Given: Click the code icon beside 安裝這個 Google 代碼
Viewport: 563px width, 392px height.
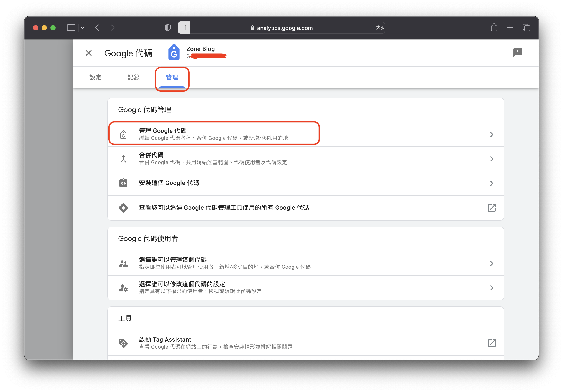Looking at the screenshot, I should 123,183.
